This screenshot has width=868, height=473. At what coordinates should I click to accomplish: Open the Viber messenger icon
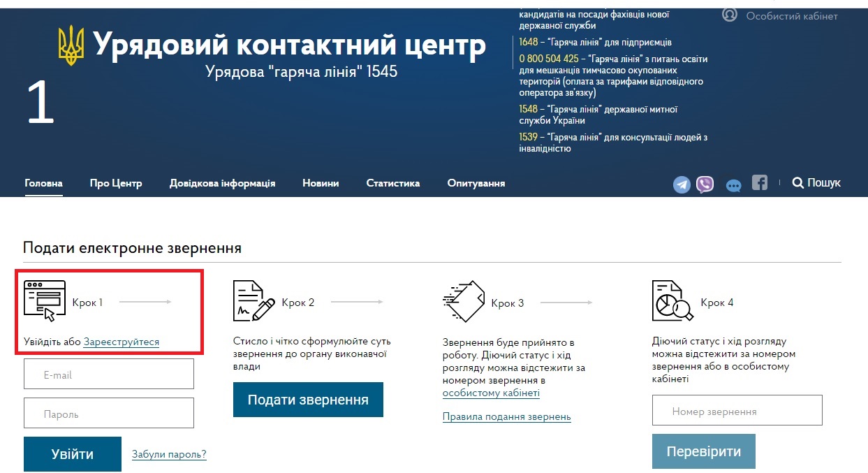[x=705, y=184]
